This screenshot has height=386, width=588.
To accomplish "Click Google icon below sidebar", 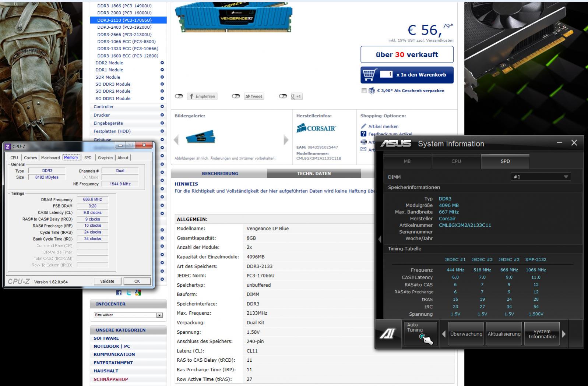I will point(138,293).
